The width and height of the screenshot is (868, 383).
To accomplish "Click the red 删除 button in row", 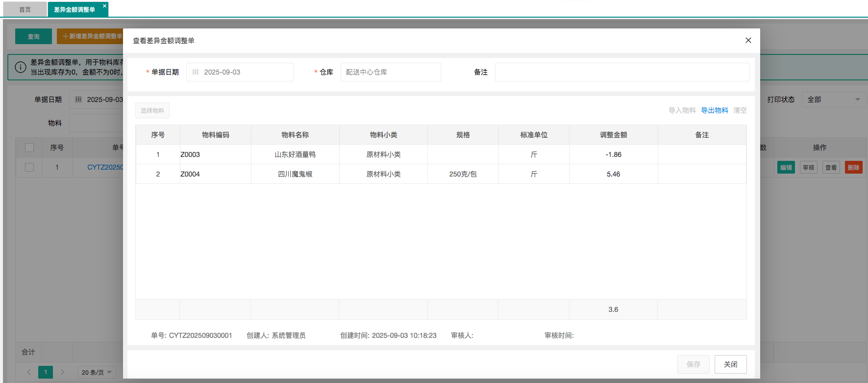I will (853, 167).
